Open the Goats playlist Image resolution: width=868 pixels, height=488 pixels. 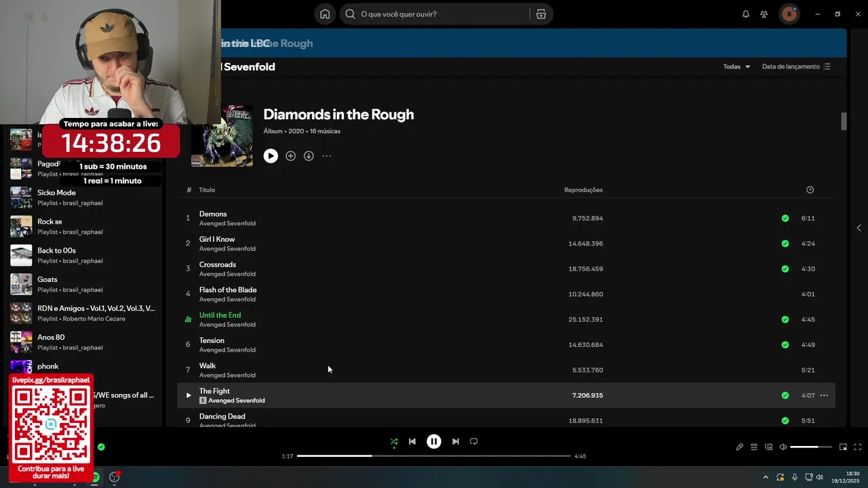[83, 284]
